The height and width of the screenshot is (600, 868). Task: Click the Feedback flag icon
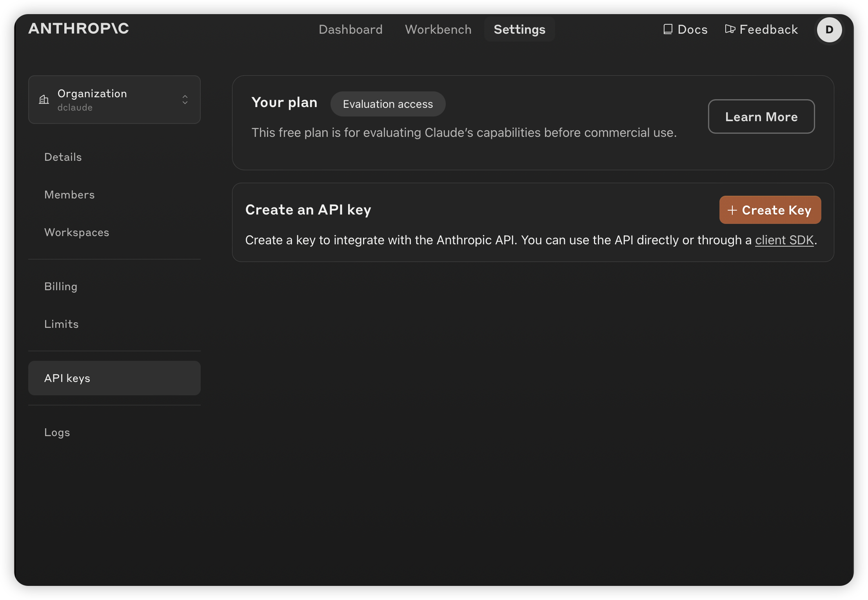pyautogui.click(x=730, y=29)
